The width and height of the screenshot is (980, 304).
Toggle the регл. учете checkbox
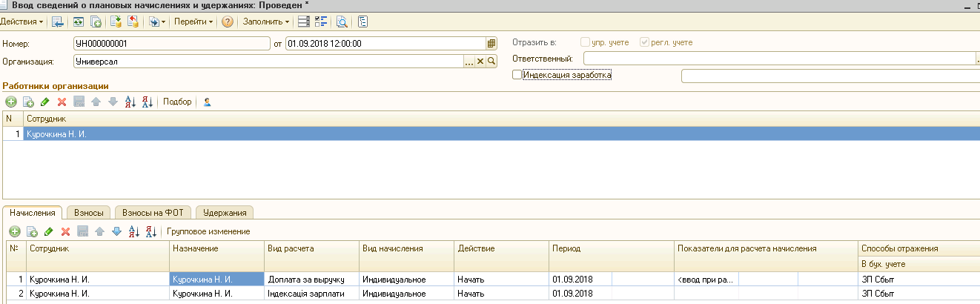(x=644, y=42)
